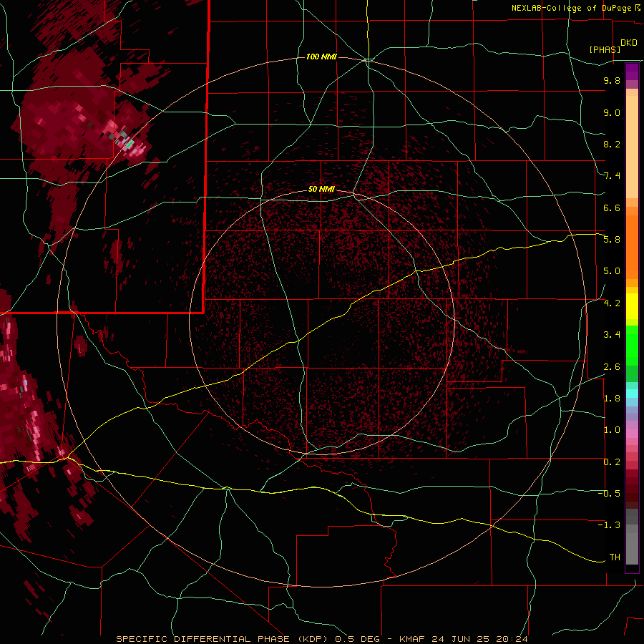Click the Specific Differential Phase (KDP) caption
Screen dimensions: 644x644
(x=224, y=639)
